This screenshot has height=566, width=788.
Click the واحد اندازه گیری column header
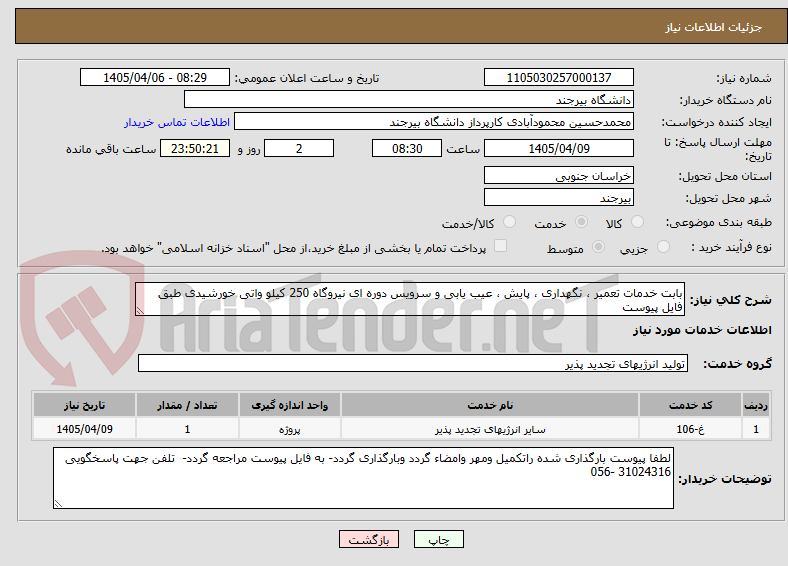289,405
